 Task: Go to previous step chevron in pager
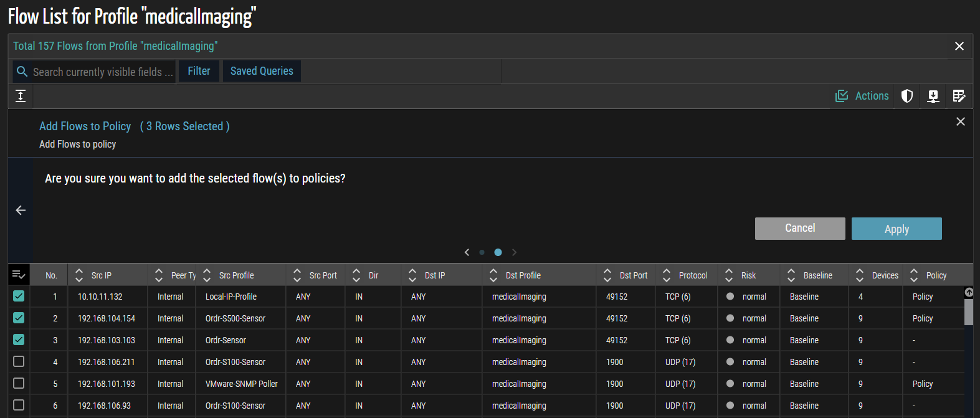click(467, 252)
